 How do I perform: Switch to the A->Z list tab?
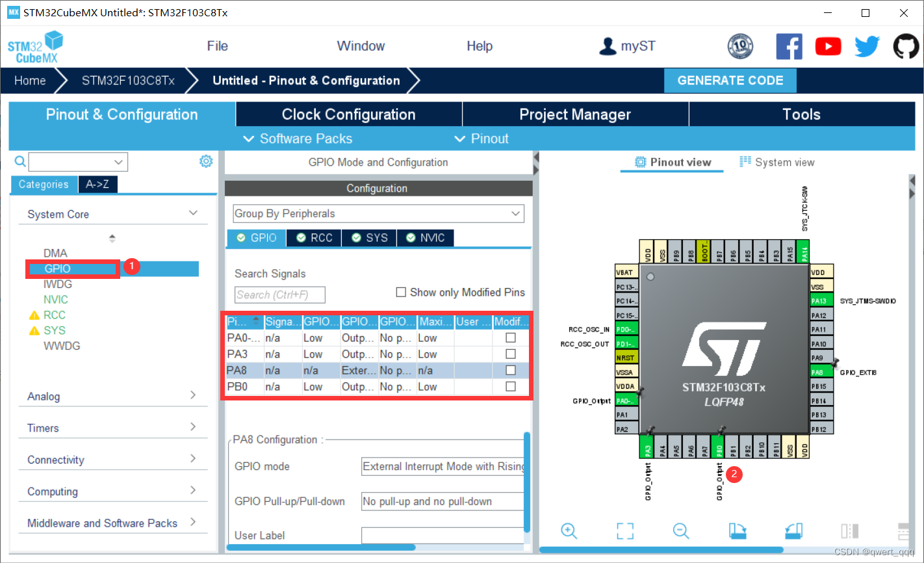click(97, 185)
